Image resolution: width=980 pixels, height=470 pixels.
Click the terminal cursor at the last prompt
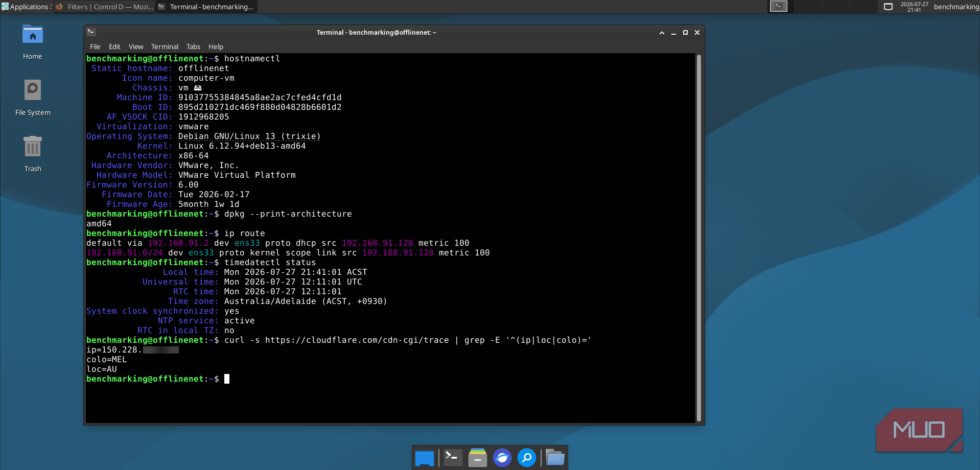(227, 379)
